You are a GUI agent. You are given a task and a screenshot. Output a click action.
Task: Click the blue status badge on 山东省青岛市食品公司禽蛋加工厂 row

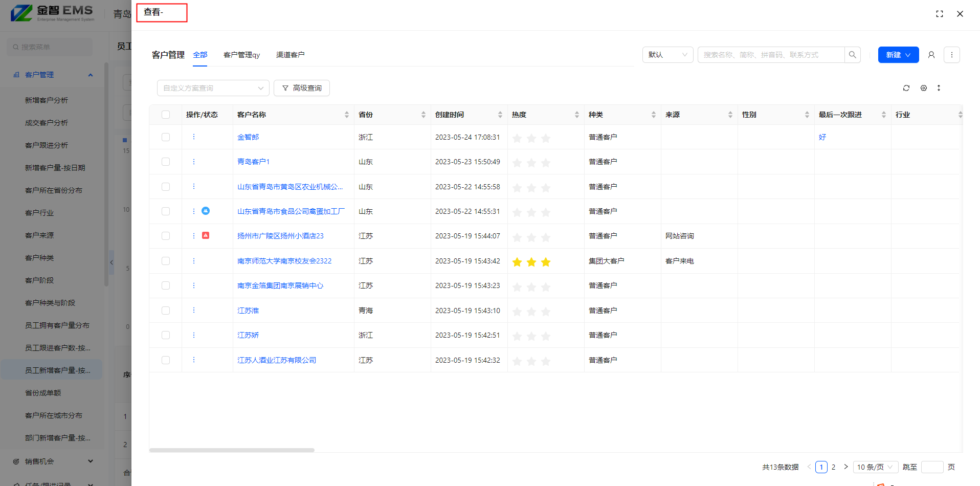pyautogui.click(x=206, y=211)
